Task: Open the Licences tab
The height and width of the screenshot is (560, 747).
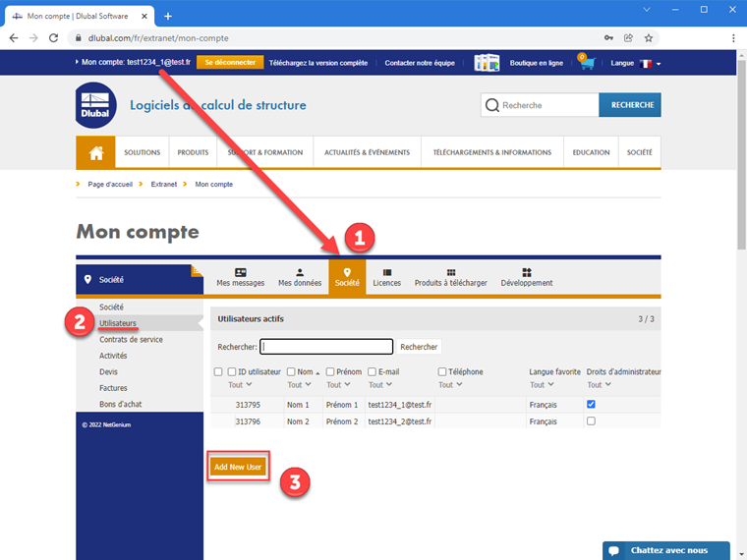Action: point(387,277)
